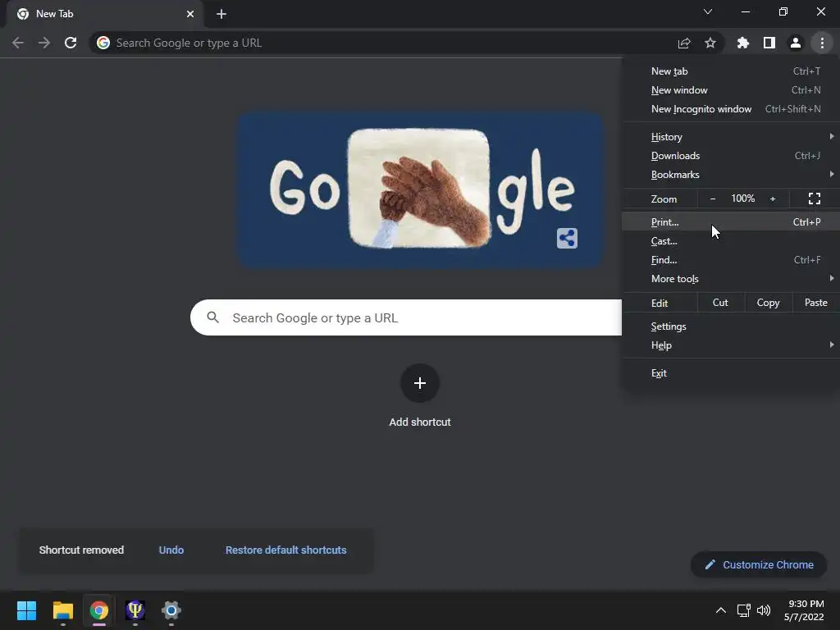Image resolution: width=840 pixels, height=630 pixels.
Task: Select Exit from the menu
Action: [731, 373]
